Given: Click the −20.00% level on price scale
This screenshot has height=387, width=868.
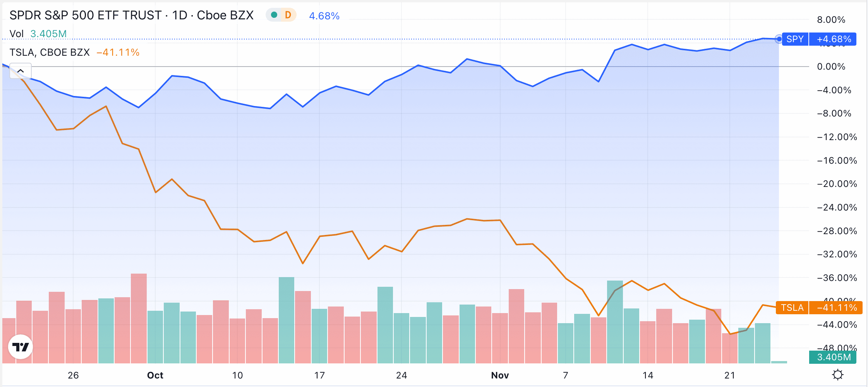Looking at the screenshot, I should [x=837, y=184].
